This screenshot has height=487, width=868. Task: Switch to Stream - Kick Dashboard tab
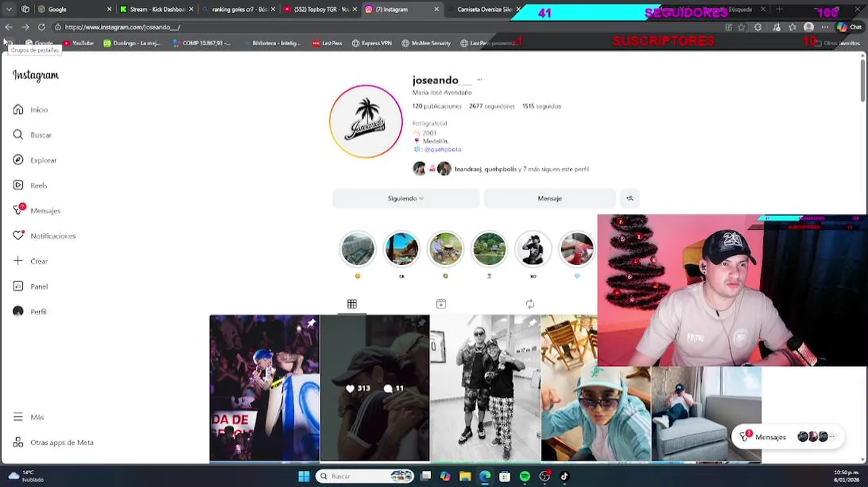155,9
